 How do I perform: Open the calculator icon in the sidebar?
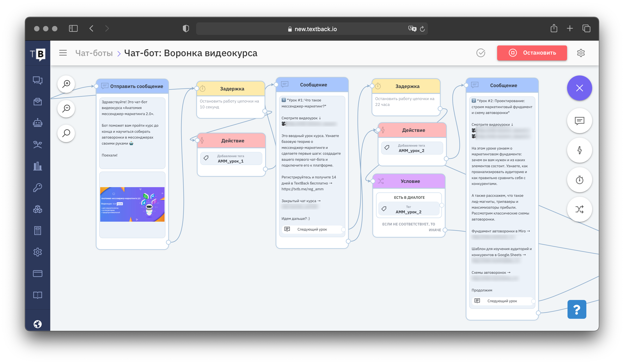coord(38,231)
